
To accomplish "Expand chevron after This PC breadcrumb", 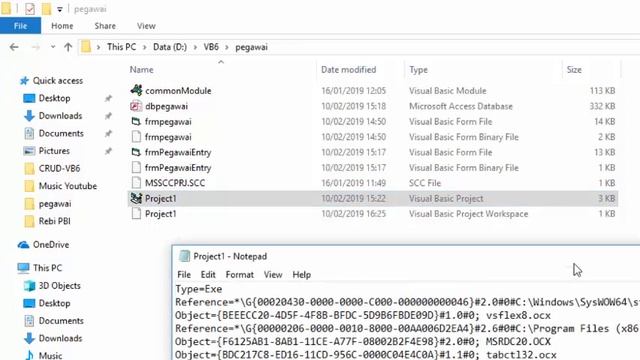I will pos(144,47).
